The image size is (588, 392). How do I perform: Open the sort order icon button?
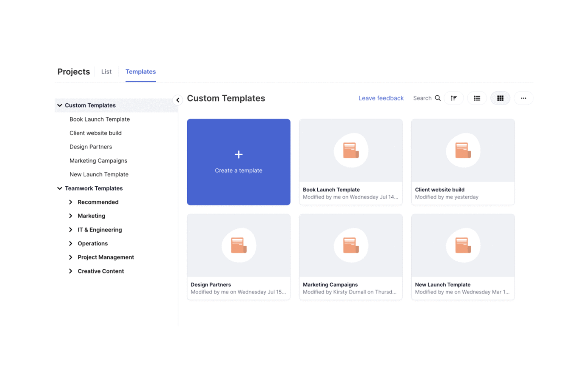[454, 98]
